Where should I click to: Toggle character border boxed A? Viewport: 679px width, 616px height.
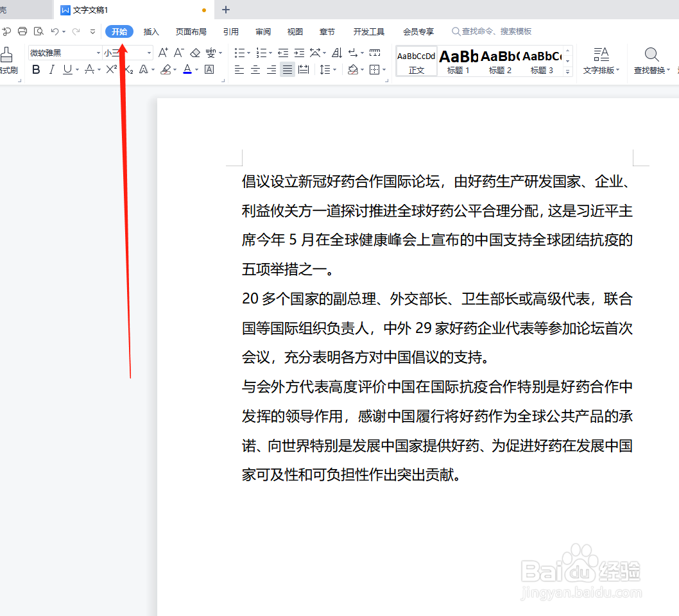(x=209, y=69)
